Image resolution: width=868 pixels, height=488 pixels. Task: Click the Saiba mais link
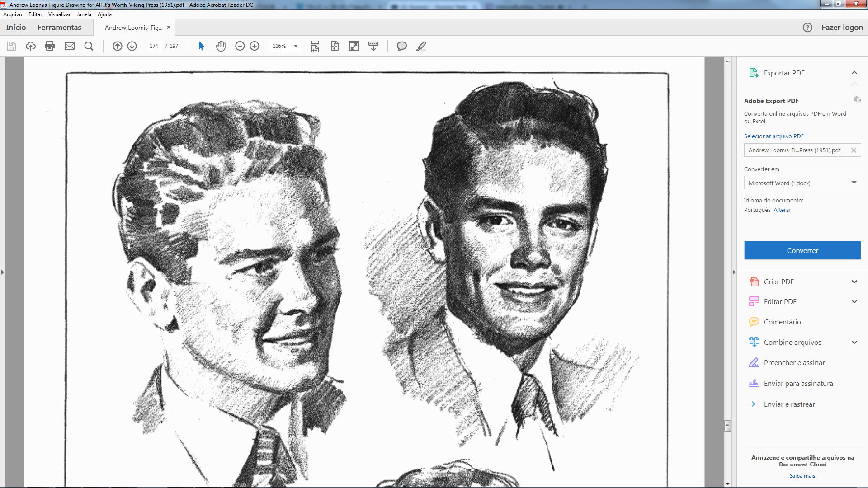802,476
